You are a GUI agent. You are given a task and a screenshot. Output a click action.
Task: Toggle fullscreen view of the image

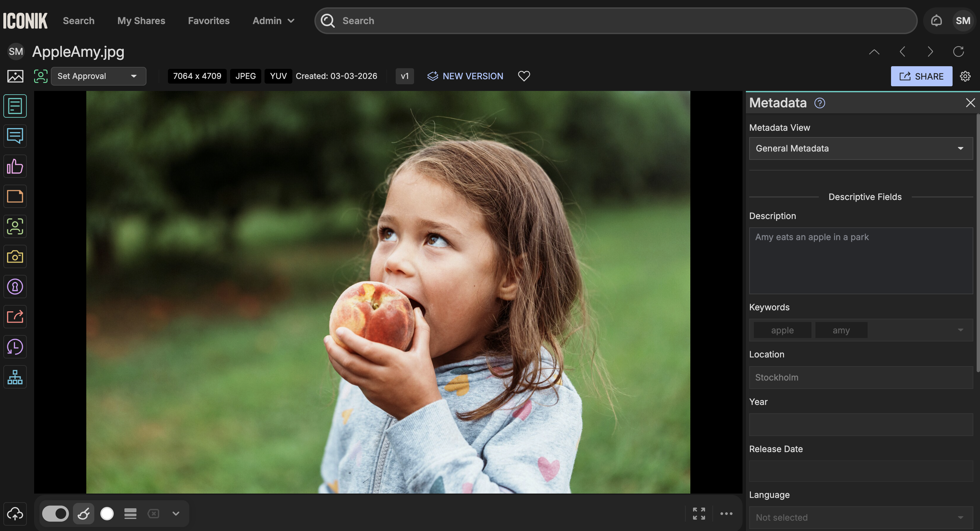(x=698, y=514)
